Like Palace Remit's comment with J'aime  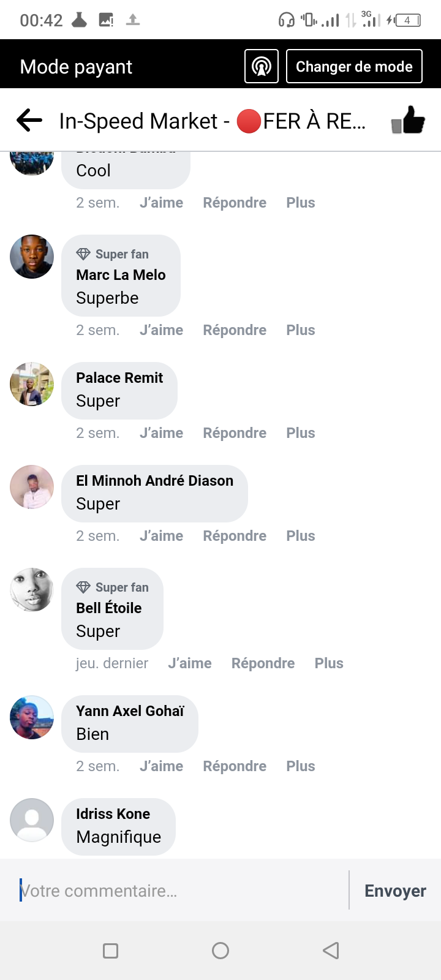pyautogui.click(x=161, y=433)
